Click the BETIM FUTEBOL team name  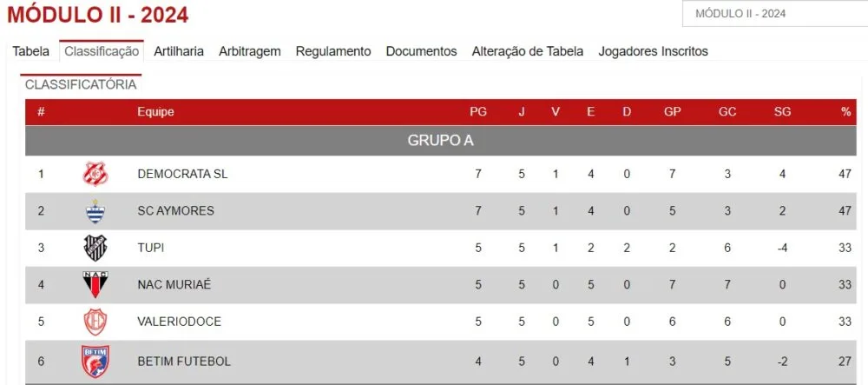point(184,362)
